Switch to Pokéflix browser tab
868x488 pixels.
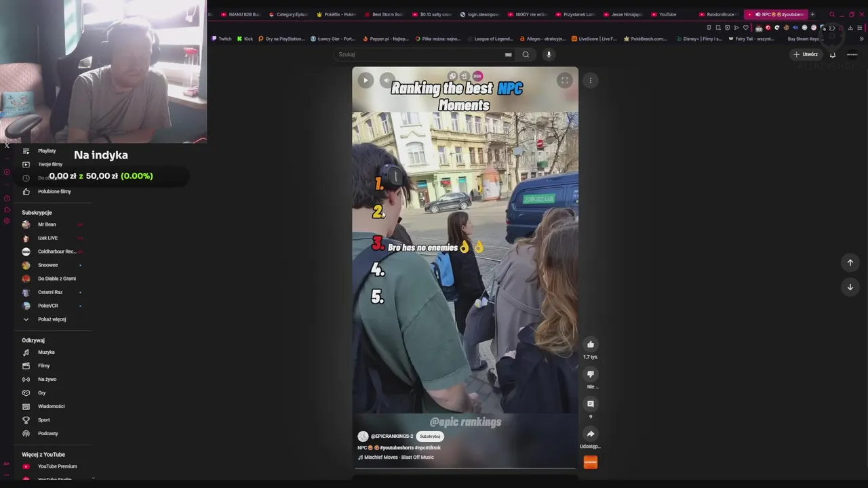coord(336,14)
